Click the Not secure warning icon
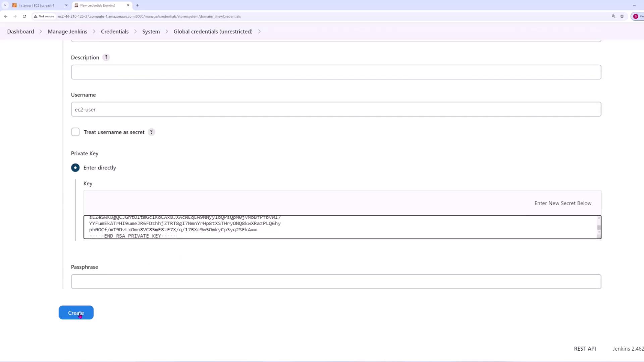The width and height of the screenshot is (644, 362). pyautogui.click(x=36, y=16)
